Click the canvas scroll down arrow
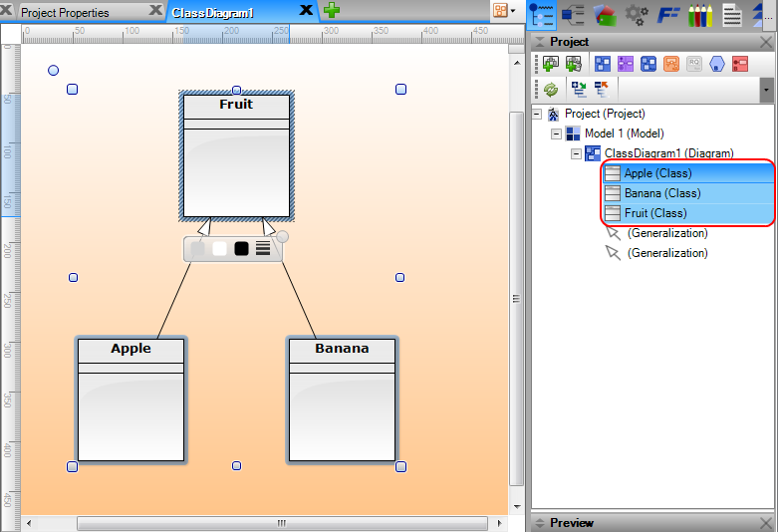 click(517, 507)
